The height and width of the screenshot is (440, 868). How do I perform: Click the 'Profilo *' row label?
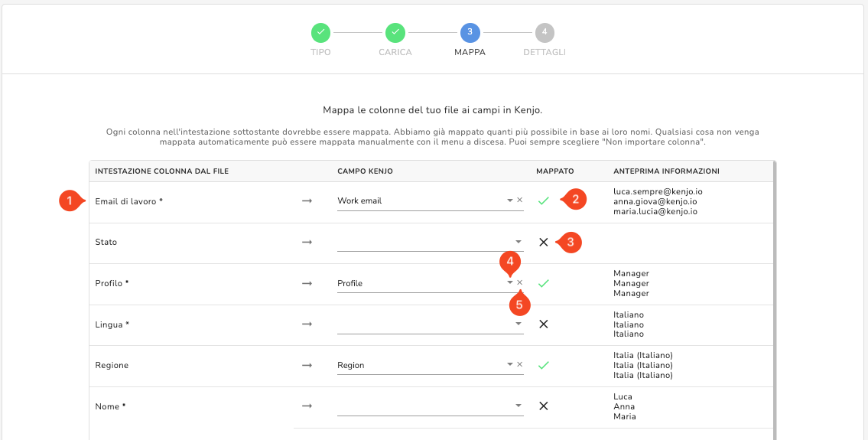point(112,283)
